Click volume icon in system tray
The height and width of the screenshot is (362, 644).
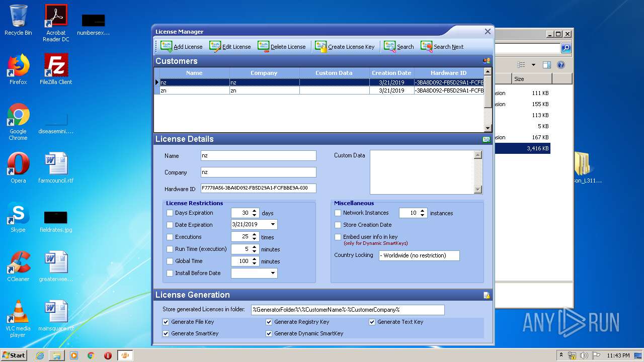(x=584, y=355)
